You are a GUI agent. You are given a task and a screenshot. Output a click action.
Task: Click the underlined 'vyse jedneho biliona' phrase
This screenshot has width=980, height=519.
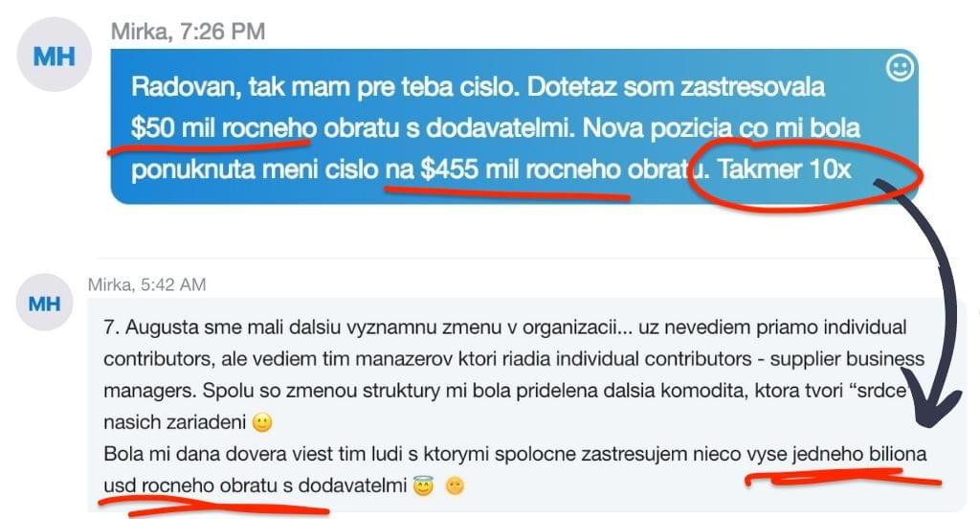point(836,454)
